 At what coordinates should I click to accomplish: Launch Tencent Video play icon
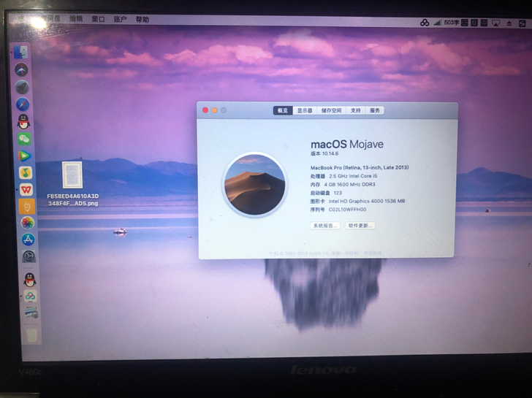25,156
